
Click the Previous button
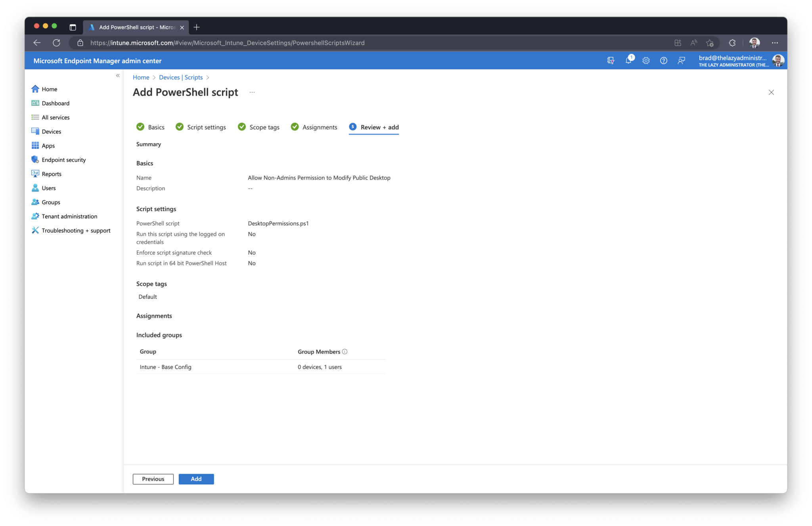[x=153, y=479]
